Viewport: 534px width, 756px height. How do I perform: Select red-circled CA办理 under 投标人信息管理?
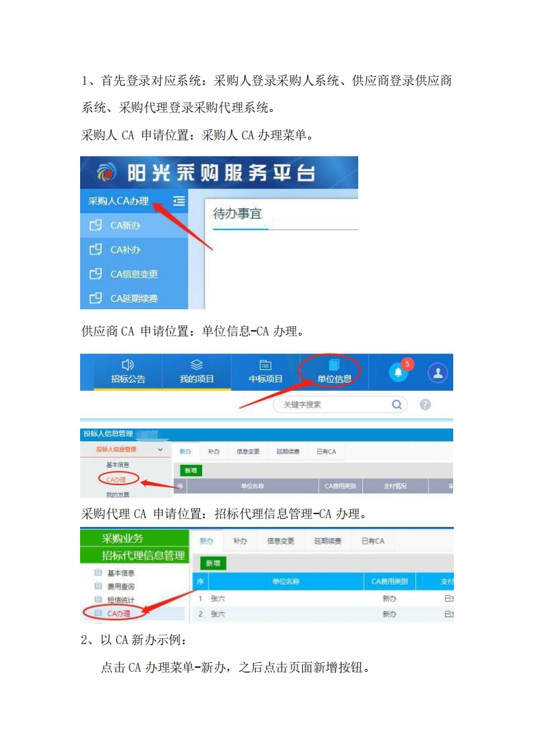116,480
